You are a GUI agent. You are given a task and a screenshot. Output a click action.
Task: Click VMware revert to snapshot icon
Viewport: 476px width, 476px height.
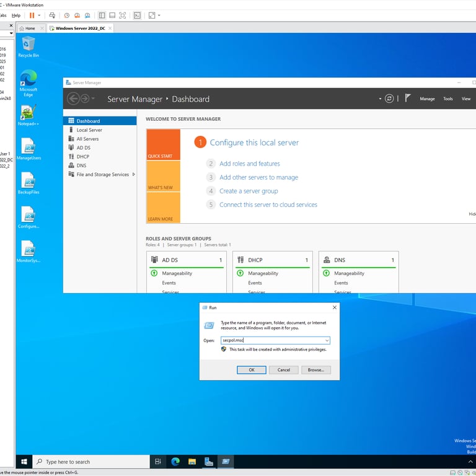tap(77, 15)
